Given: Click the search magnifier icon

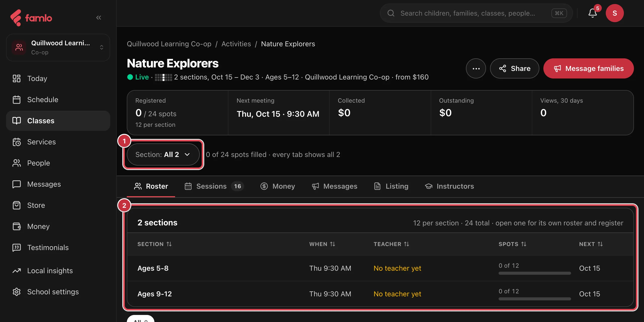Looking at the screenshot, I should click(391, 13).
